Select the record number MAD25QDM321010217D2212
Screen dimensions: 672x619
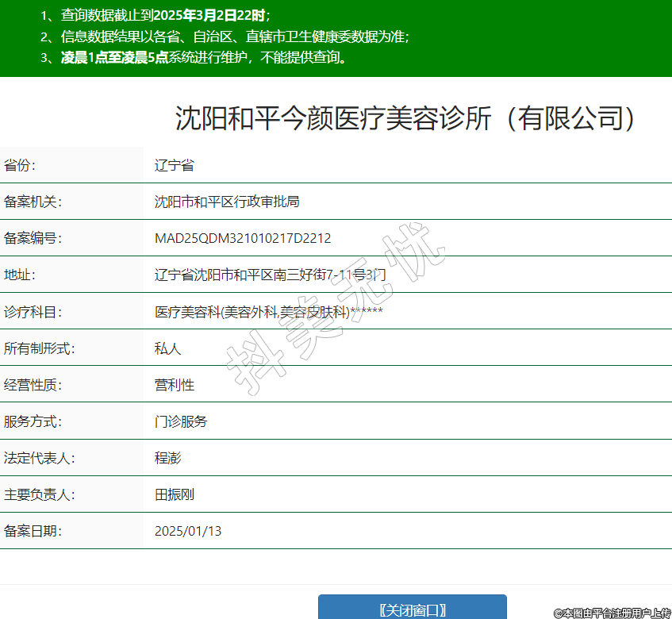point(243,238)
